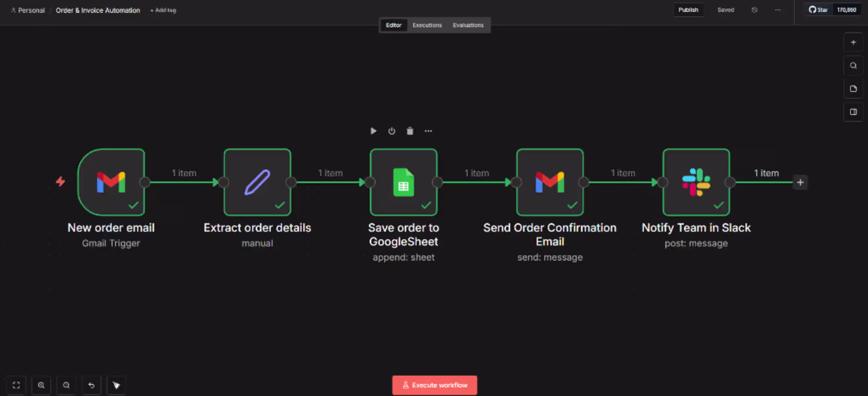The height and width of the screenshot is (396, 868).
Task: Toggle the side panel icon on the right
Action: pos(853,112)
